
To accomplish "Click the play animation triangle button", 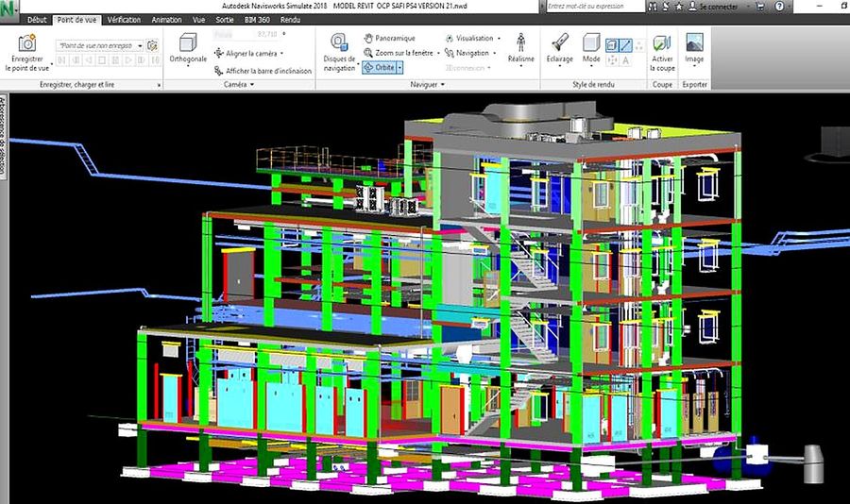I will click(127, 60).
